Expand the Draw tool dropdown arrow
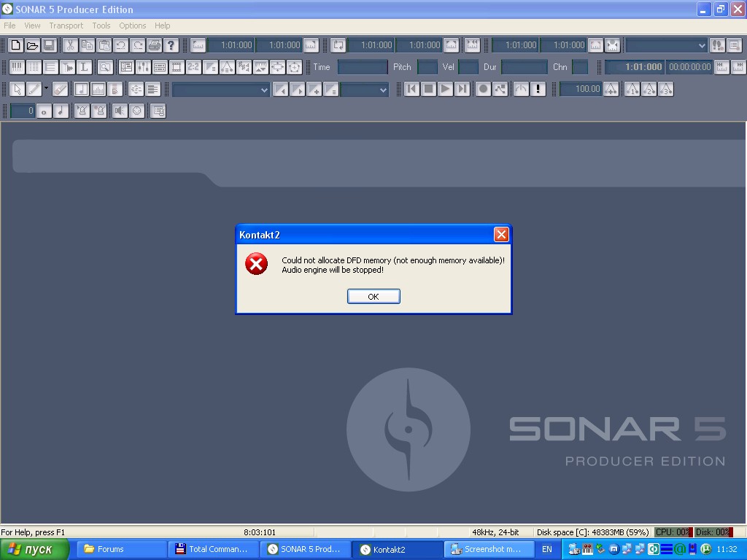This screenshot has width=747, height=560. point(46,88)
